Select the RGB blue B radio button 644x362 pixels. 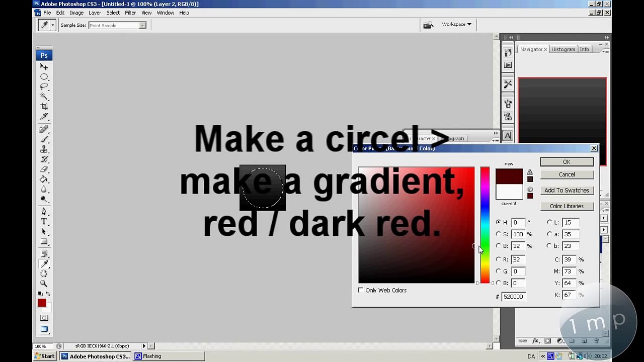498,283
